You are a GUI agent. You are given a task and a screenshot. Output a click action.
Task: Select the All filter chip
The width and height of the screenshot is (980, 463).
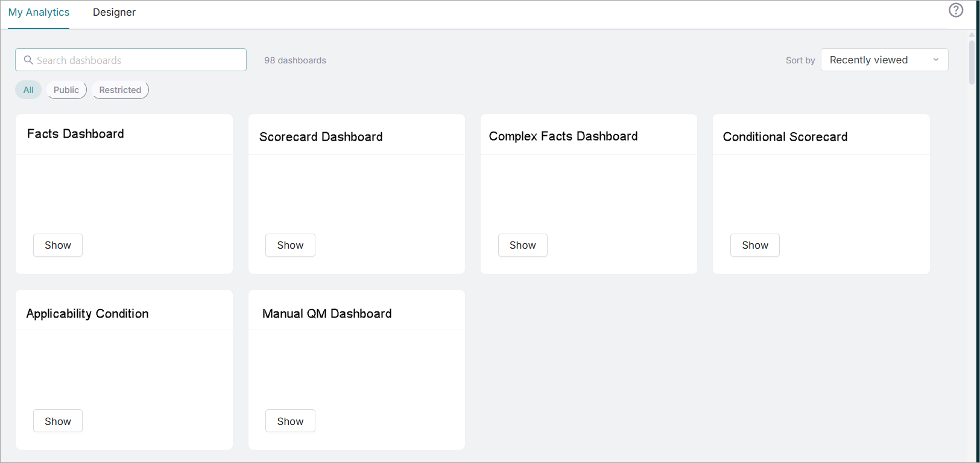[28, 90]
